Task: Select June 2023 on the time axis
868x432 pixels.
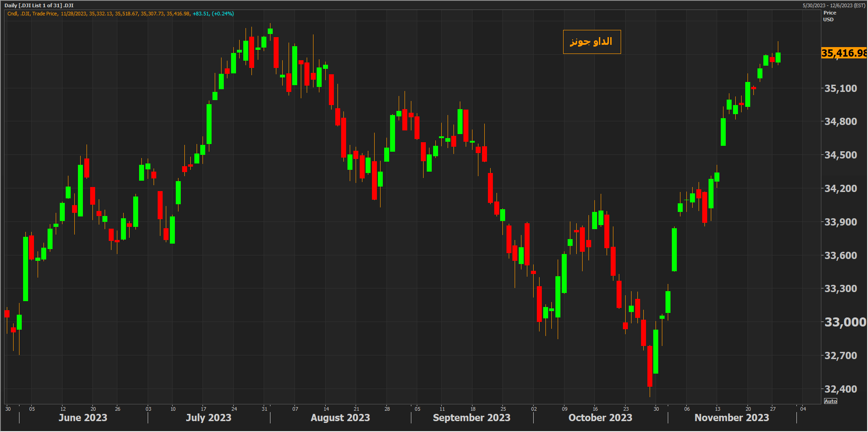Action: (x=83, y=418)
